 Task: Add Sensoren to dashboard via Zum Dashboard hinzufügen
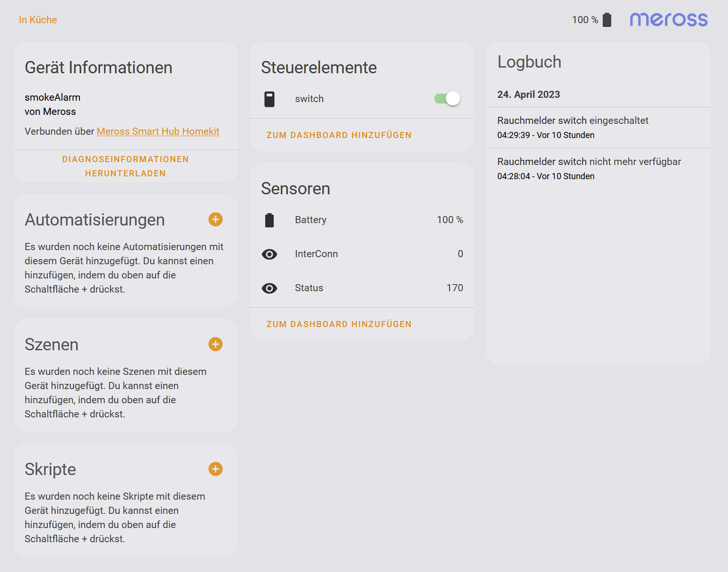[x=339, y=324]
